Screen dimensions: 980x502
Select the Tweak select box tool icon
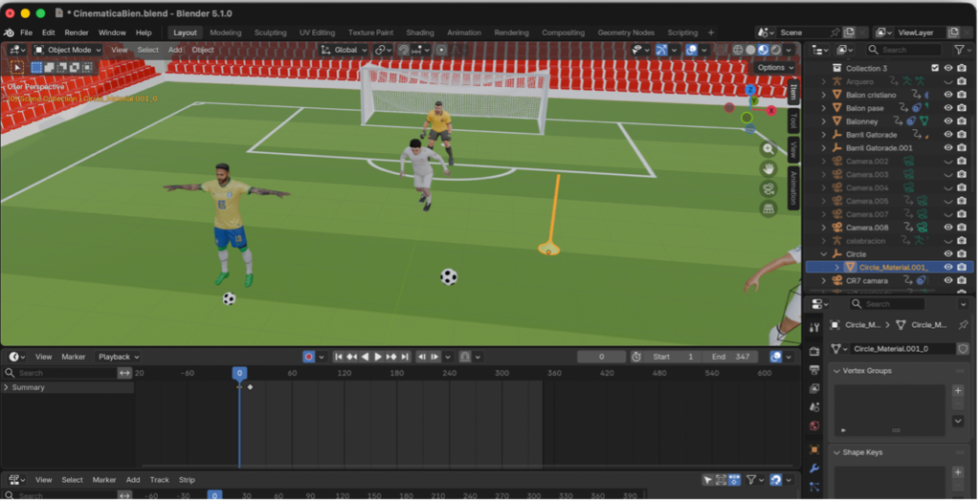[17, 68]
